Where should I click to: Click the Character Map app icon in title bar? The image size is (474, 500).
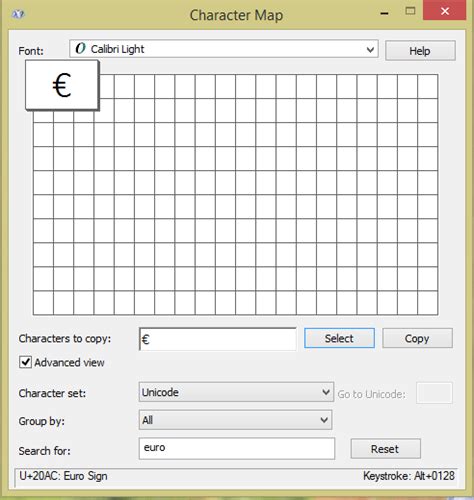pos(18,14)
